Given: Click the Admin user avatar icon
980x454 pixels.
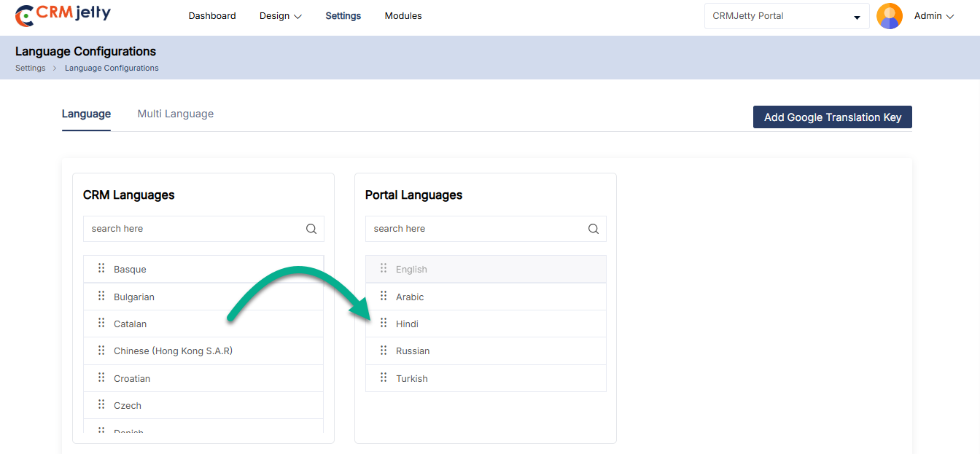Looking at the screenshot, I should (x=889, y=16).
